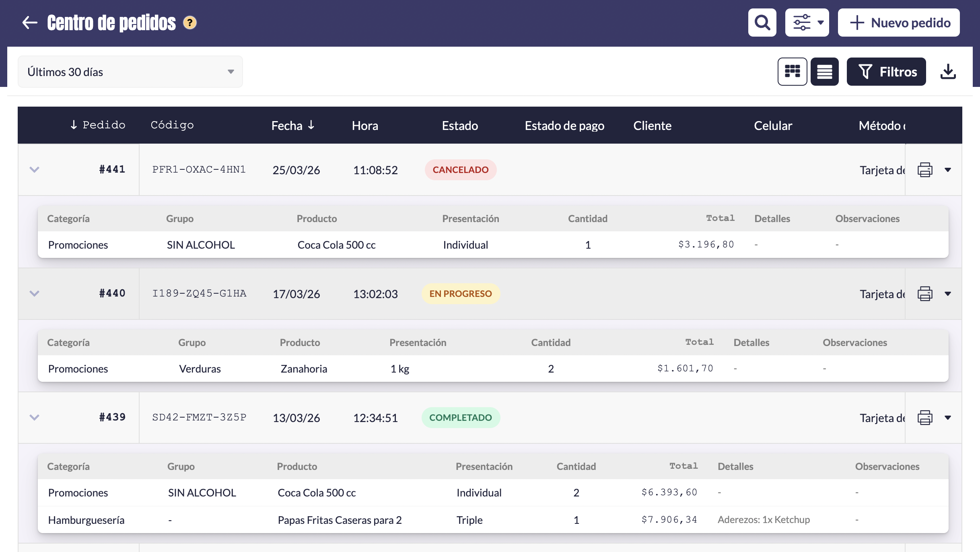This screenshot has width=980, height=552.
Task: Collapse order #439 details
Action: [35, 418]
